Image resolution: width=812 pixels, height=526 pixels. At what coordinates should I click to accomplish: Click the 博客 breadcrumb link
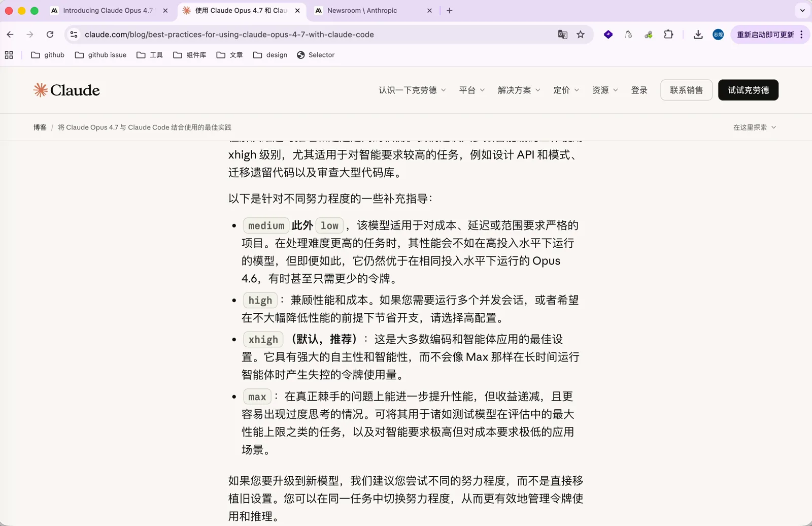[40, 127]
